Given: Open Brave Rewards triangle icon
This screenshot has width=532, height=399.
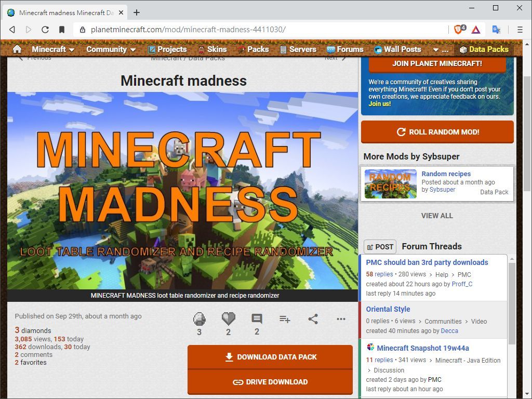Looking at the screenshot, I should (476, 30).
